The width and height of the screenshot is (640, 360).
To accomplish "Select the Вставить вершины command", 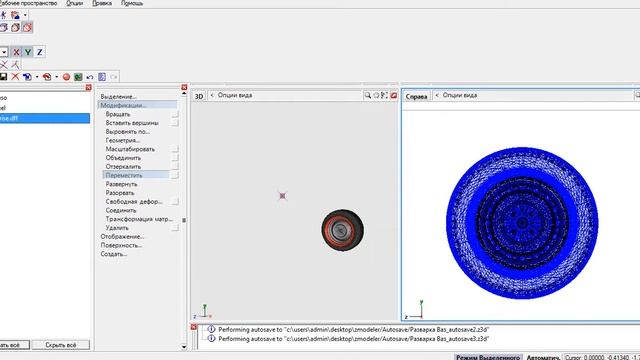I will pyautogui.click(x=132, y=123).
